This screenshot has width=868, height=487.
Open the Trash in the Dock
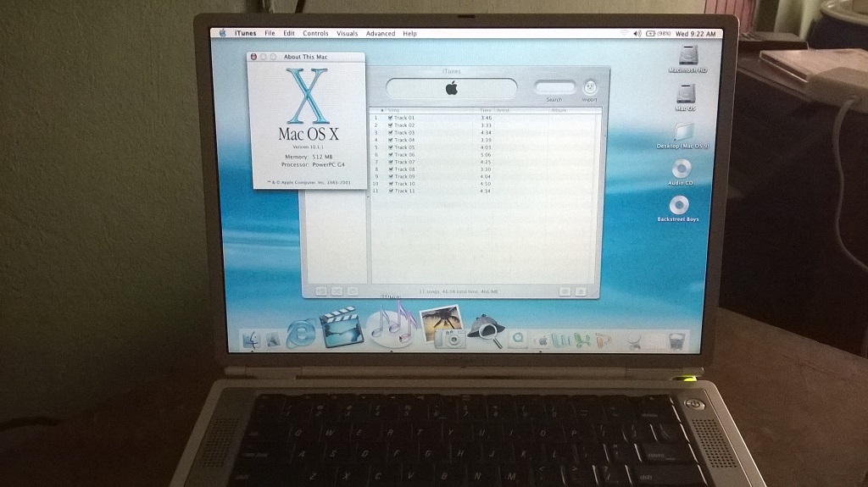[676, 340]
